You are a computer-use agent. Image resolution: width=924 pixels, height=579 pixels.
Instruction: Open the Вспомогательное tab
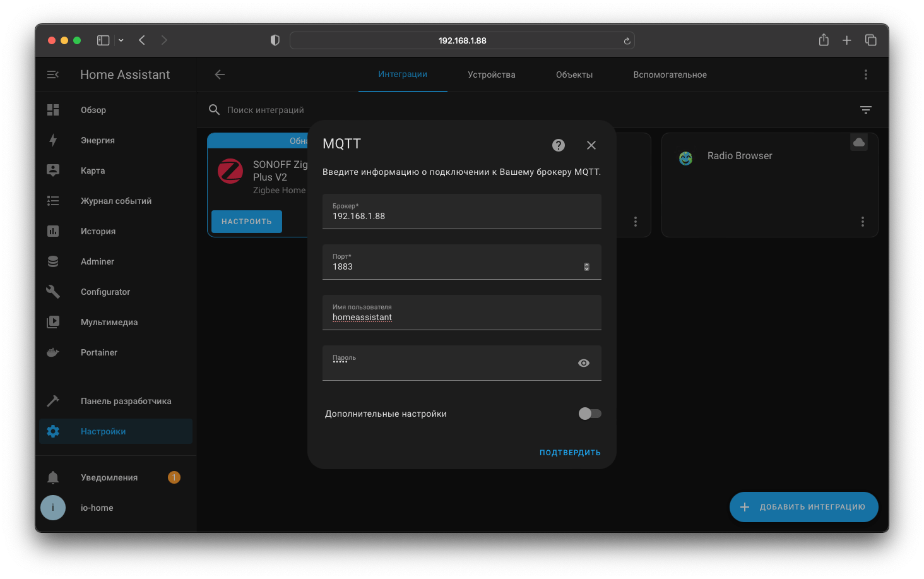click(x=670, y=74)
